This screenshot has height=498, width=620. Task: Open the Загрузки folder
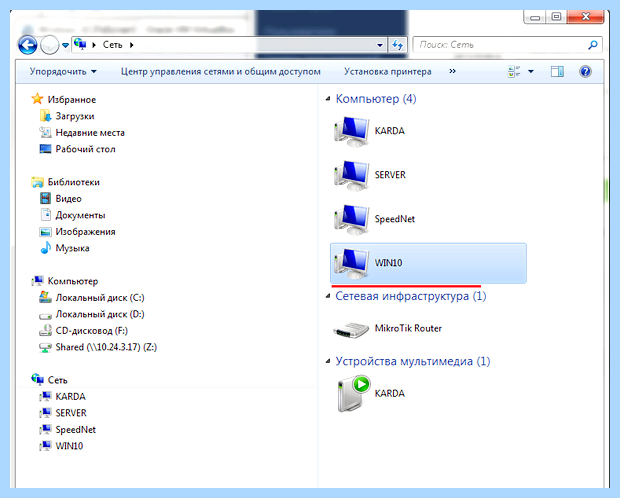[x=75, y=116]
